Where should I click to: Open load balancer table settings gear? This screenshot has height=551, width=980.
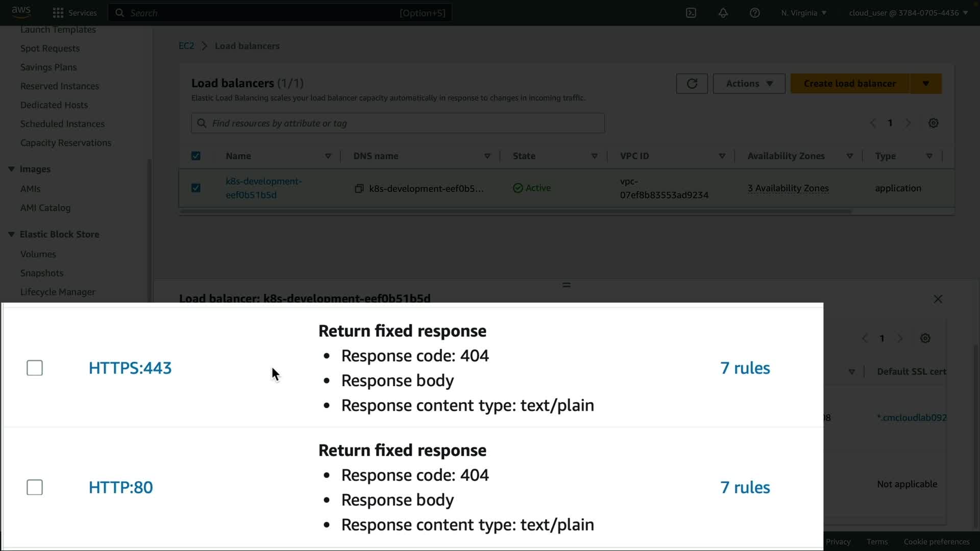point(933,123)
